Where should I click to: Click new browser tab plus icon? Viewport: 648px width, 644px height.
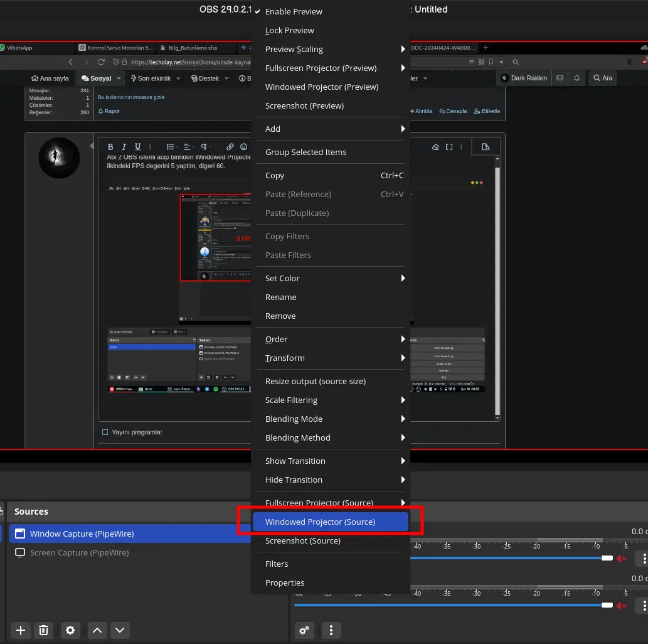pos(486,48)
